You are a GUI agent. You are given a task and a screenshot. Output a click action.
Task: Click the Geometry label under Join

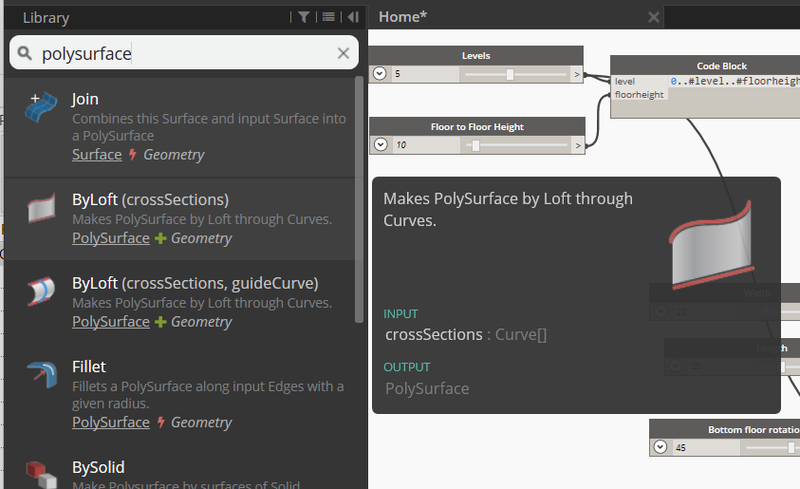point(174,155)
